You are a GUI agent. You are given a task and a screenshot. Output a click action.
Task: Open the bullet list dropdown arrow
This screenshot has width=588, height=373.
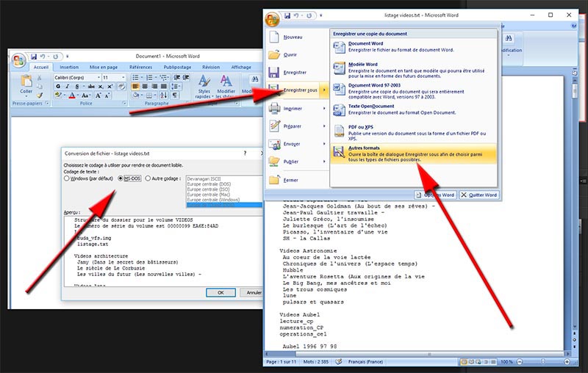click(142, 78)
